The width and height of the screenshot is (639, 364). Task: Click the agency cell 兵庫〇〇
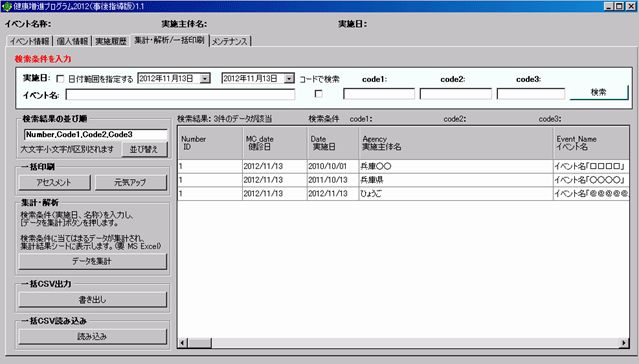coord(456,166)
